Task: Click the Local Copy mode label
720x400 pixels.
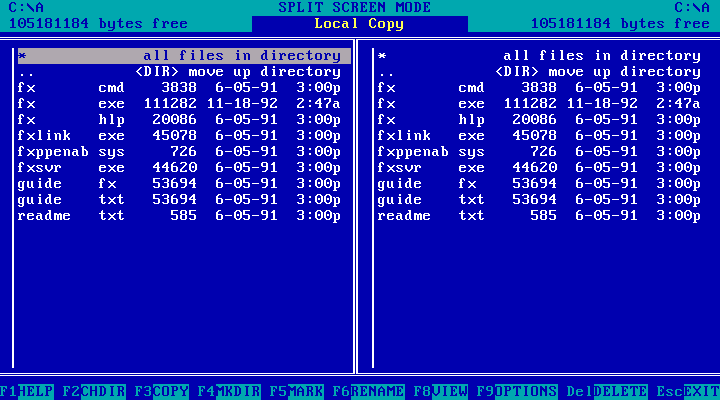Action: click(359, 24)
